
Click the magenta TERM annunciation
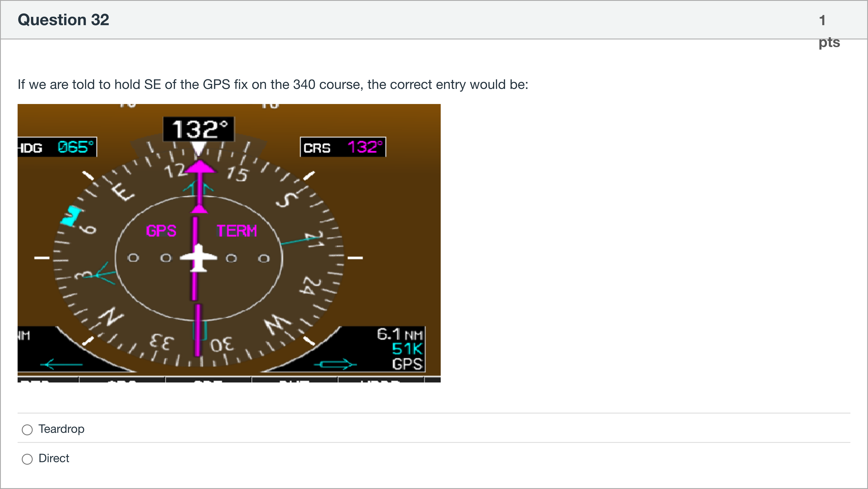pos(236,231)
